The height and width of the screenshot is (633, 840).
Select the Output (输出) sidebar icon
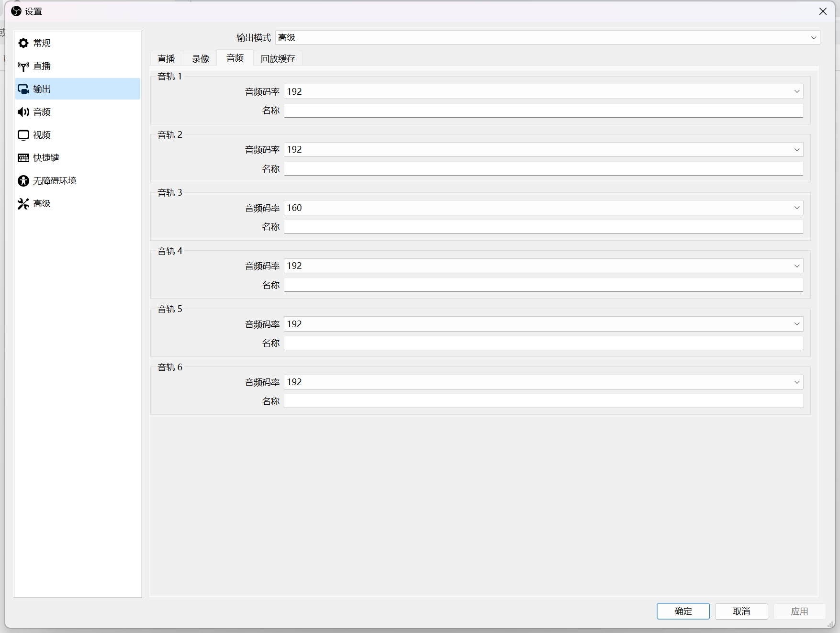tap(23, 89)
